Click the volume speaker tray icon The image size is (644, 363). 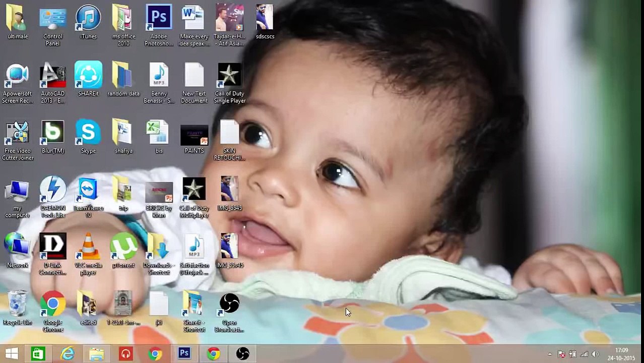click(595, 354)
